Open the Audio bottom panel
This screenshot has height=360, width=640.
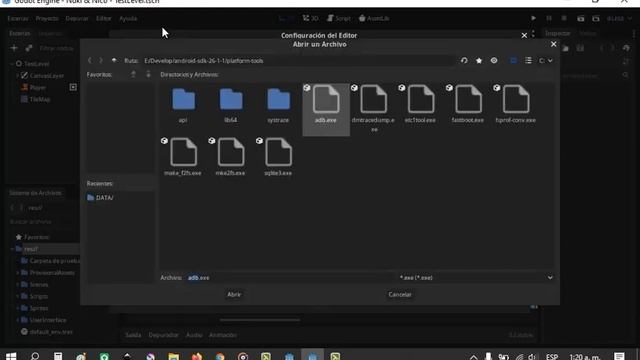pyautogui.click(x=194, y=335)
